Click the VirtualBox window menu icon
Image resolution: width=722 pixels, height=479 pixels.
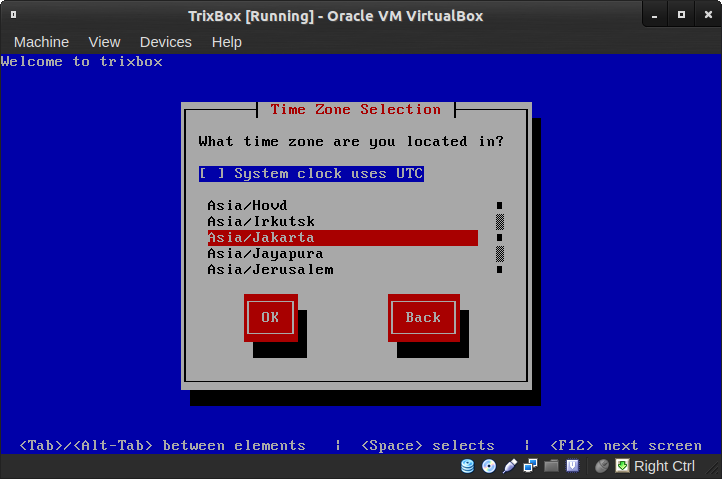point(13,15)
